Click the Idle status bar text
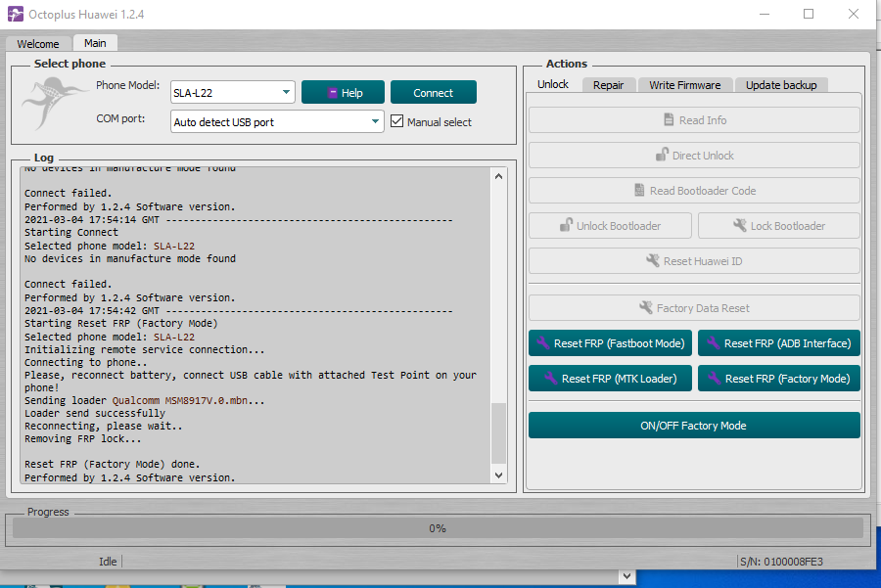 click(x=108, y=562)
